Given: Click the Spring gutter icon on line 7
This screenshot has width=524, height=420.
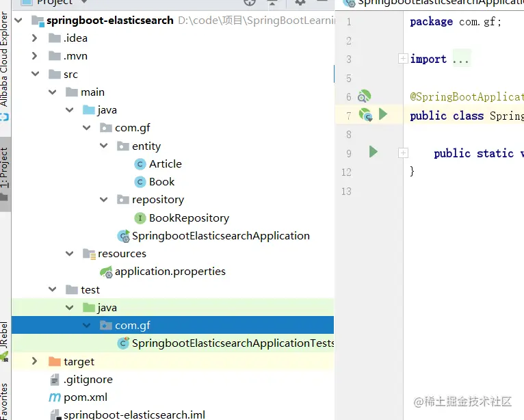Looking at the screenshot, I should [365, 115].
